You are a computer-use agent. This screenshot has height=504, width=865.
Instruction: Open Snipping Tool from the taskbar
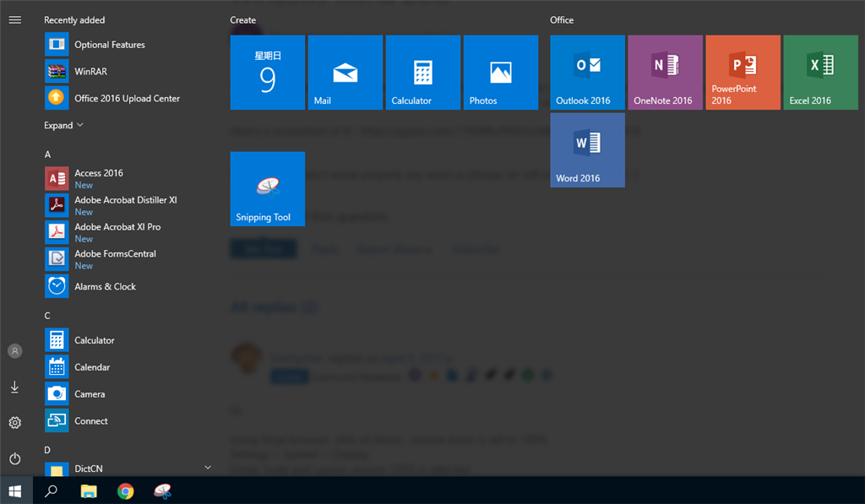coord(163,490)
